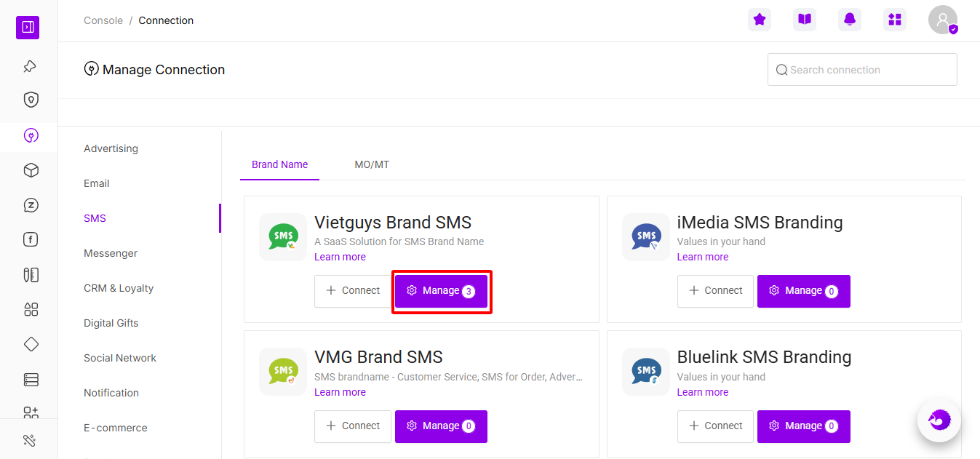Click the Bluelink SMS Branding logo icon
This screenshot has height=459, width=980.
(646, 372)
